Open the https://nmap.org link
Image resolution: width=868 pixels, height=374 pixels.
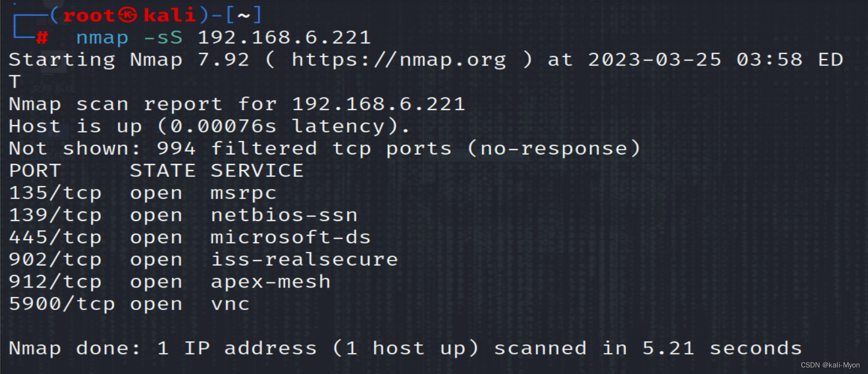tap(399, 60)
